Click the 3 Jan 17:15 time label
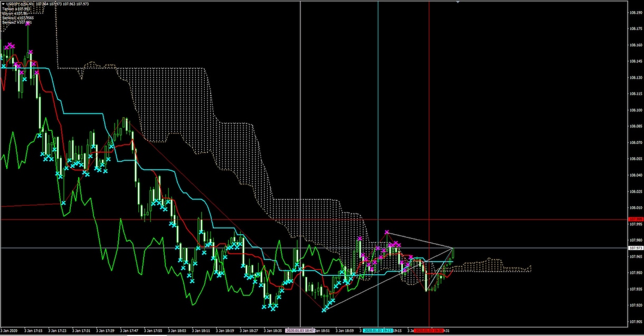 (34, 331)
